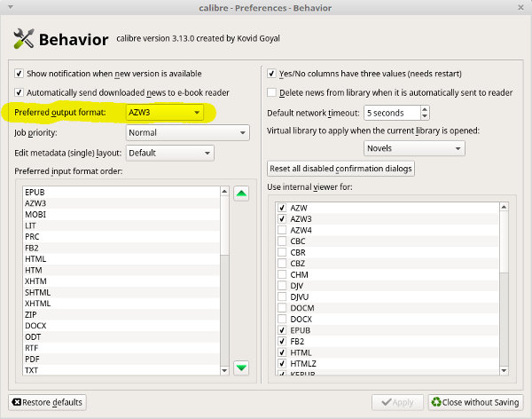This screenshot has height=419, width=532.
Task: Check CHM viewer checkbox
Action: 282,274
